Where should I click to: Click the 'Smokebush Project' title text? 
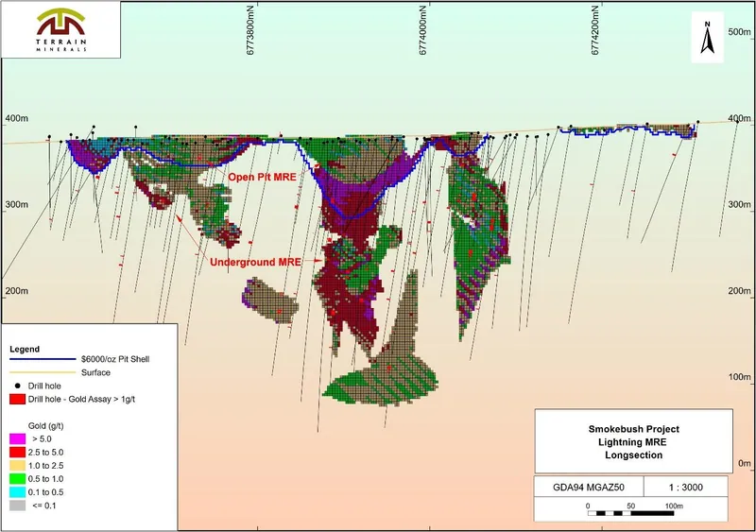click(x=633, y=429)
